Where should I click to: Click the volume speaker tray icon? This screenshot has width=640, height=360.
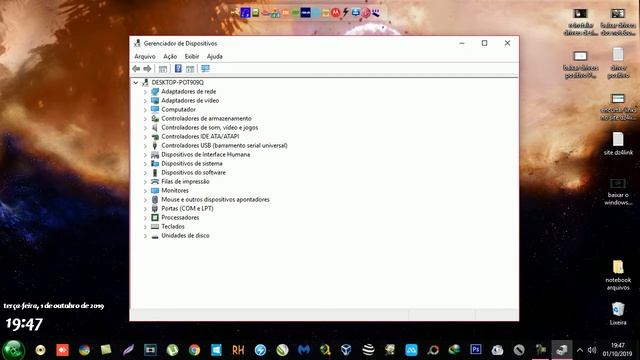[592, 350]
